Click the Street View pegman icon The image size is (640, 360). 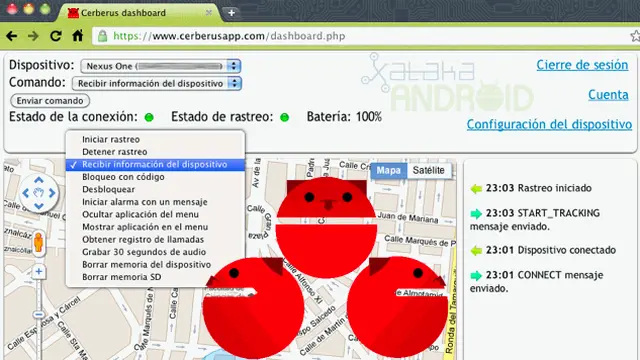pos(38,243)
